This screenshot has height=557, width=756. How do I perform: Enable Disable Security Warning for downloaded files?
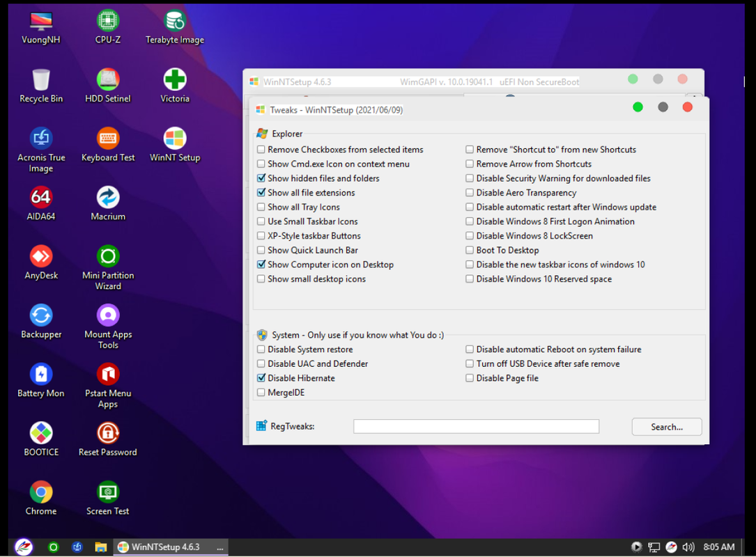click(x=469, y=178)
